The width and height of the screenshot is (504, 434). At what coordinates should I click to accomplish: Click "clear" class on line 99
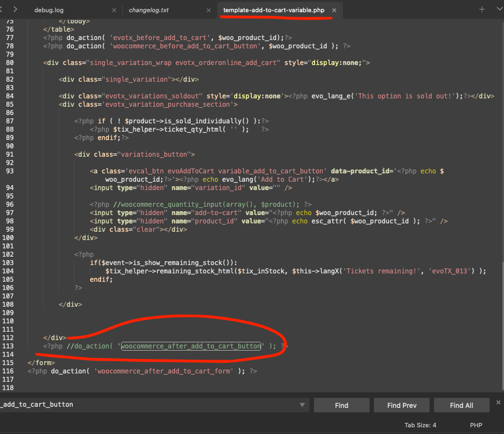click(147, 230)
